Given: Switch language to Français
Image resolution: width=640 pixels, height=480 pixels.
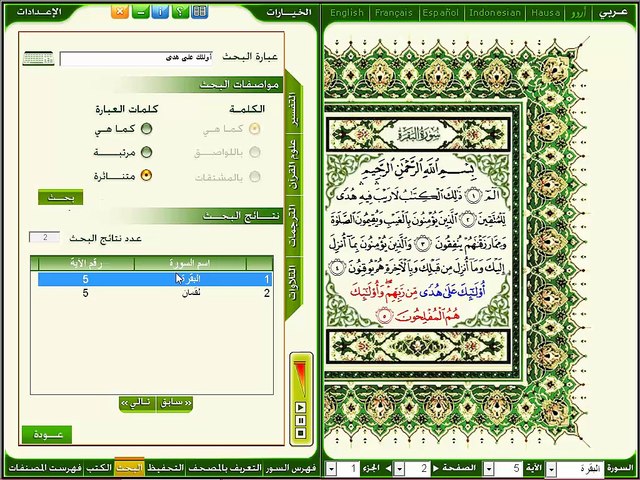Looking at the screenshot, I should coord(394,13).
